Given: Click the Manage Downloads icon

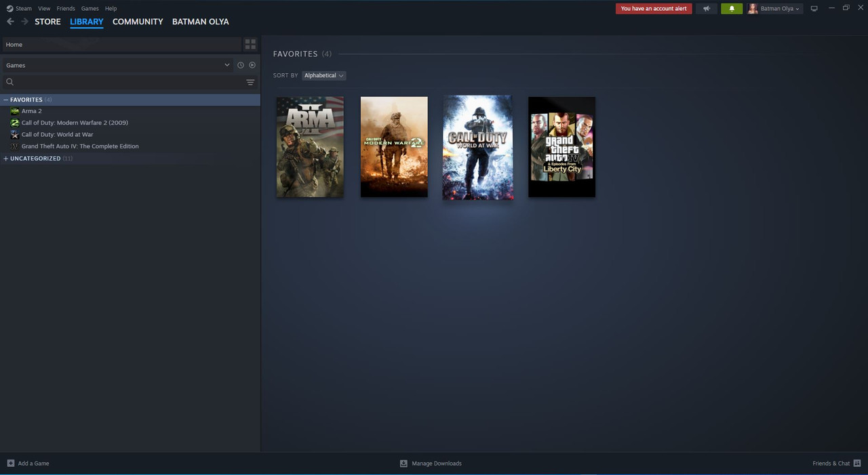Looking at the screenshot, I should click(403, 463).
